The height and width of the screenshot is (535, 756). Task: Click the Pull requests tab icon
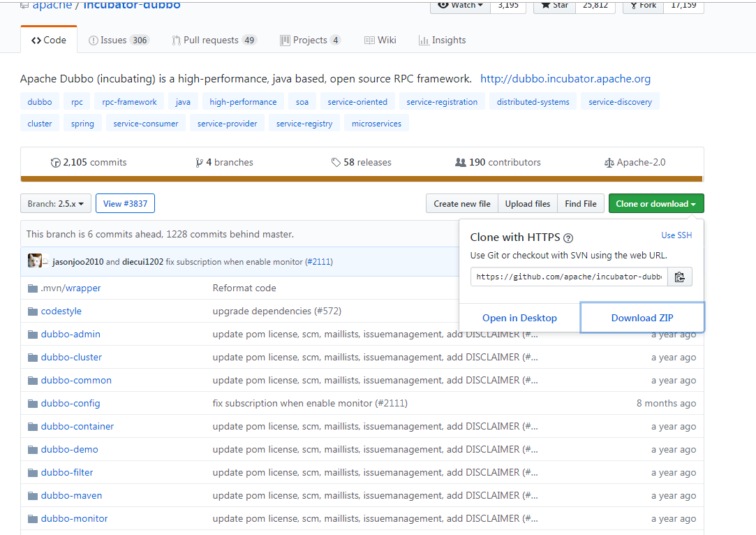click(176, 41)
